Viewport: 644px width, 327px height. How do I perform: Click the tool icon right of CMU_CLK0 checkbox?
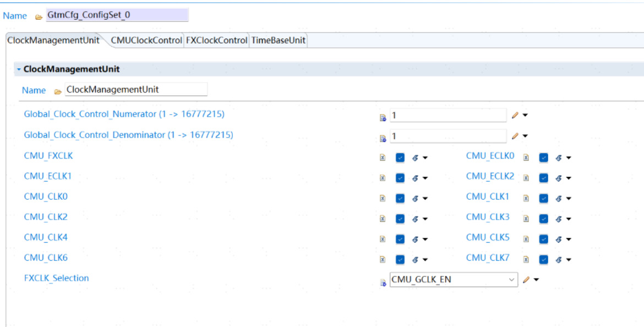point(415,199)
